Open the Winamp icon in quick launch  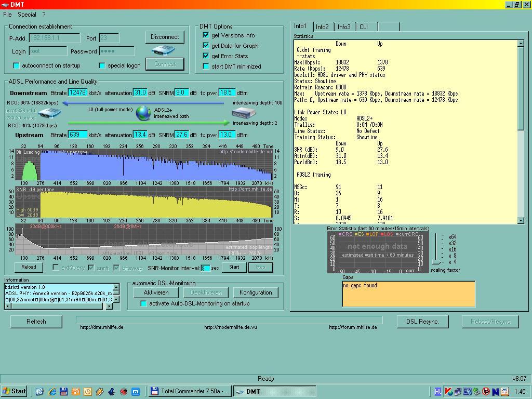point(99,391)
